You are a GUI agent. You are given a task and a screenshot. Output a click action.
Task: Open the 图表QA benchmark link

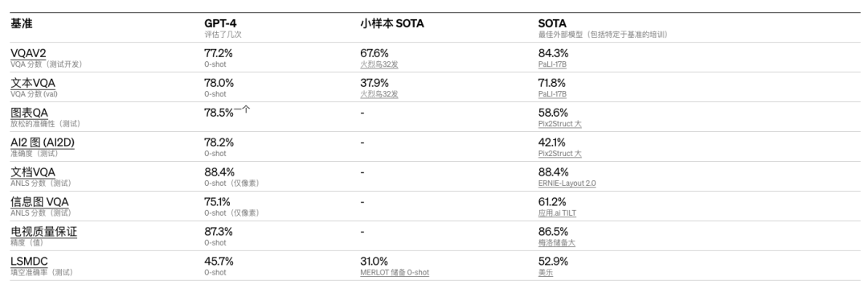pyautogui.click(x=30, y=113)
